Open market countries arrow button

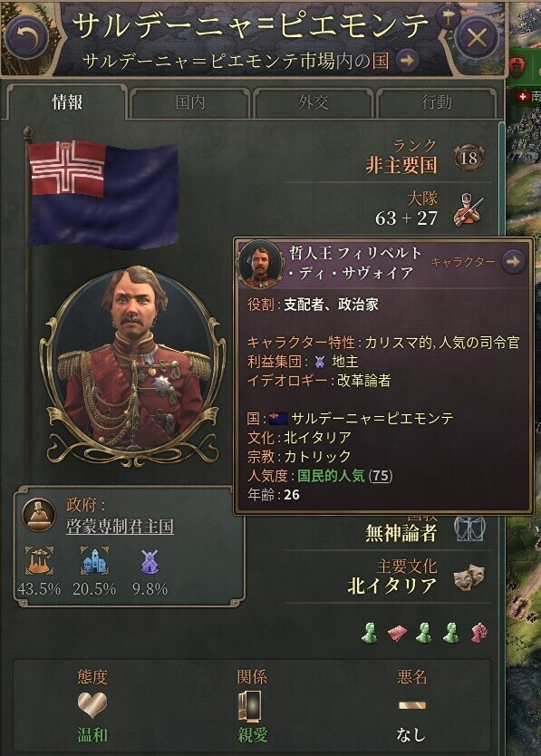[x=407, y=61]
